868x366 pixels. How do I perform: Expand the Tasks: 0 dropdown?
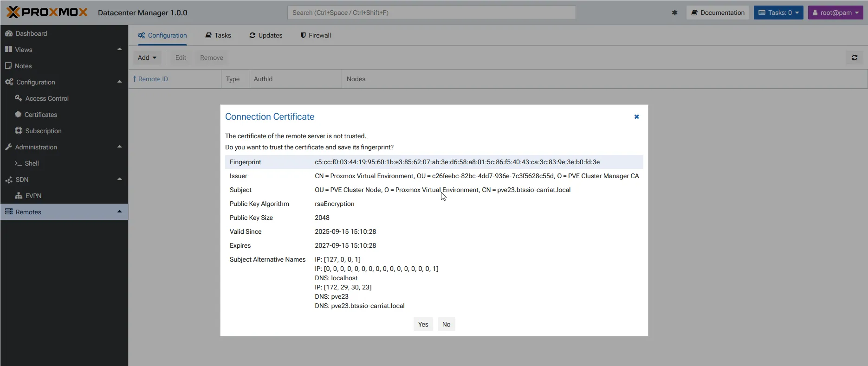click(x=778, y=13)
